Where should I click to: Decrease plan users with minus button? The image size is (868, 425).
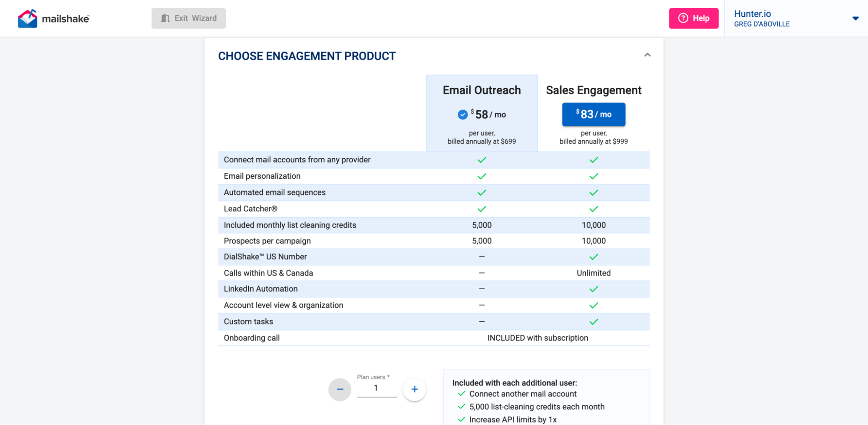pos(340,389)
